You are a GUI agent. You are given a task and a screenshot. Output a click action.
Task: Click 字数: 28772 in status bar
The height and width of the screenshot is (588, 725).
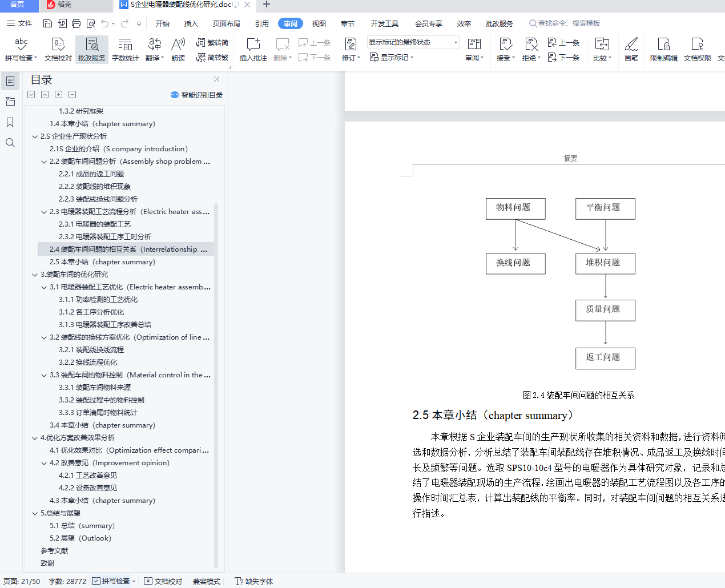click(x=67, y=581)
